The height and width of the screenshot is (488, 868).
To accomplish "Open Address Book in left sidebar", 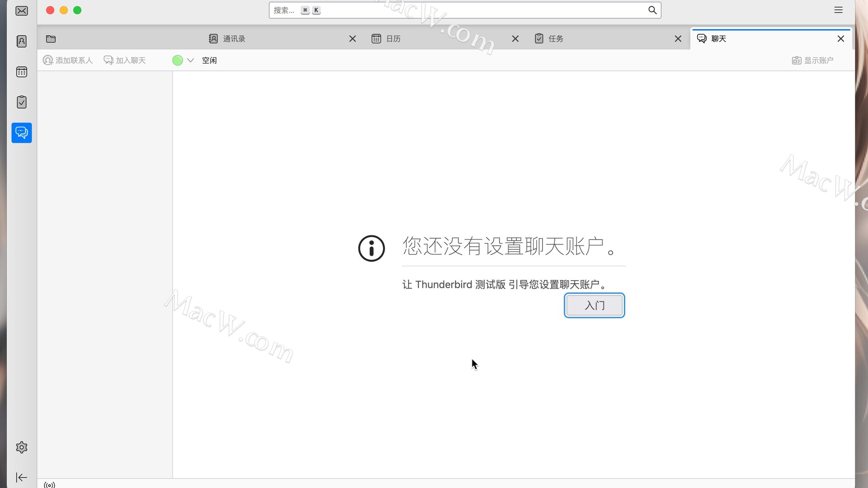I will (22, 42).
